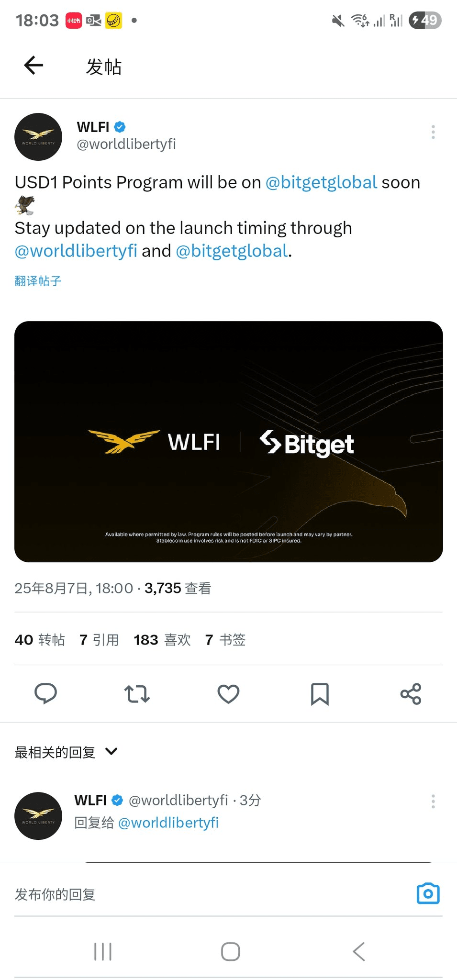Open the reply comment bubble icon
Image resolution: width=457 pixels, height=980 pixels.
46,693
